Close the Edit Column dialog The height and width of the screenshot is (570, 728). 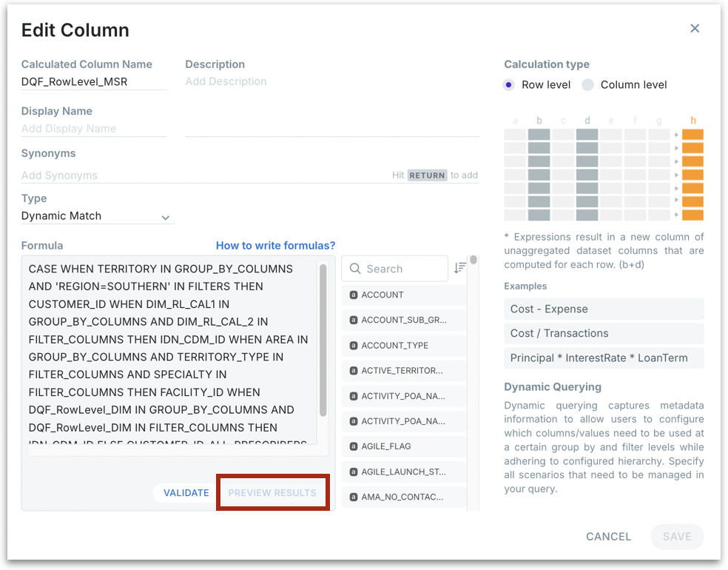coord(694,28)
